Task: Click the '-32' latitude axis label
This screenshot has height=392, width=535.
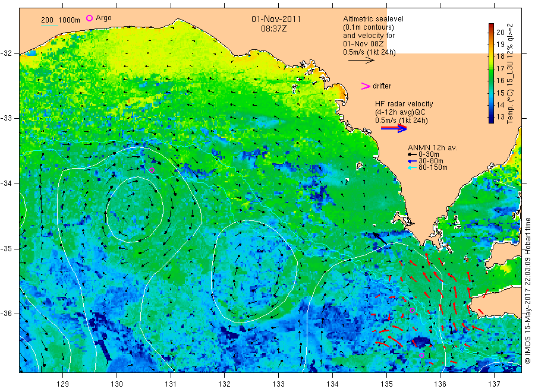Action: coord(6,54)
